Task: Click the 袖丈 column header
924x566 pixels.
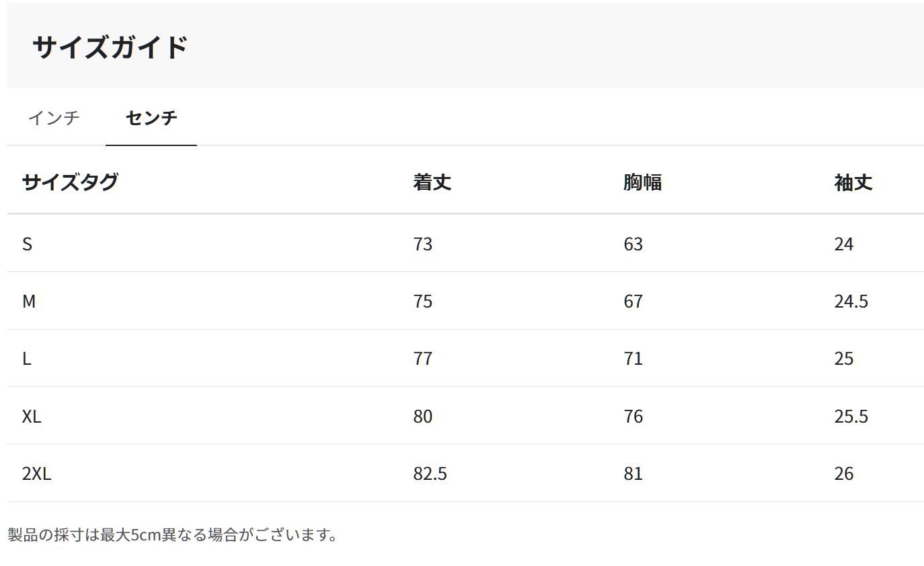Action: (853, 182)
